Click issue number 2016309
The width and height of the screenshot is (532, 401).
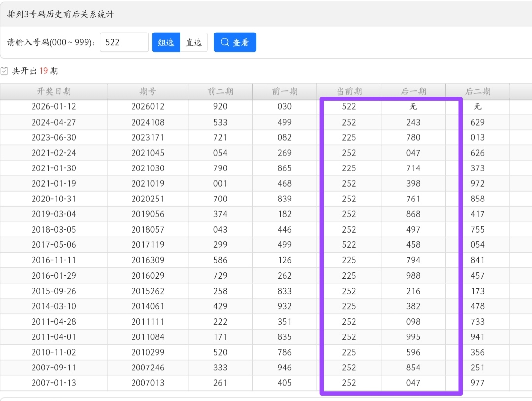[x=148, y=260]
